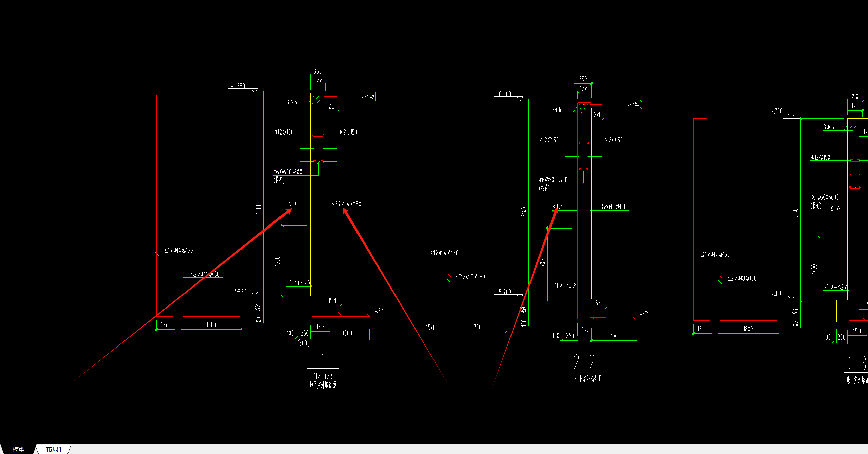Screen dimensions: 868x454
Task: Select <3>Φ14@150 label in section 1-1
Action: [347, 204]
